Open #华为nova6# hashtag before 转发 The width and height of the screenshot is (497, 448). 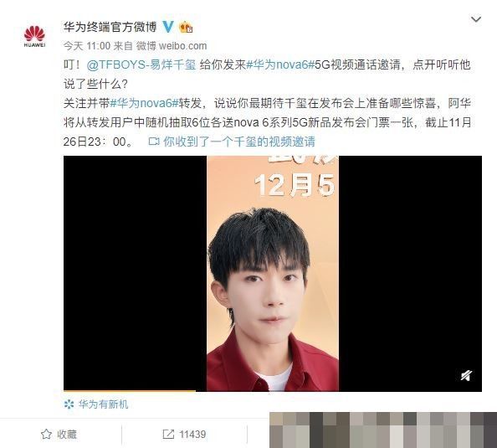pyautogui.click(x=144, y=103)
